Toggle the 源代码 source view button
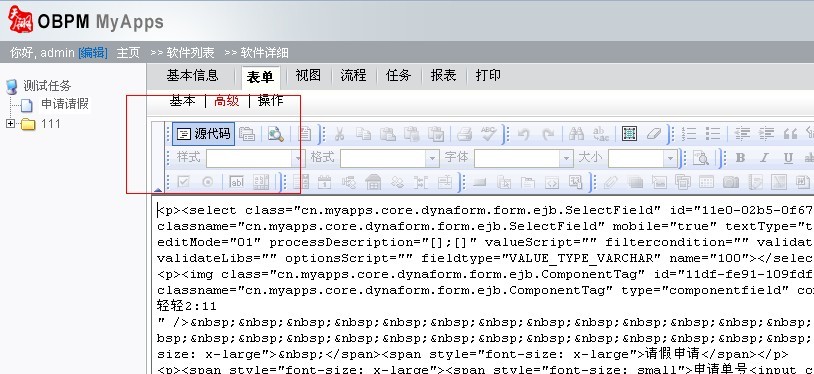The image size is (814, 374). pyautogui.click(x=204, y=134)
